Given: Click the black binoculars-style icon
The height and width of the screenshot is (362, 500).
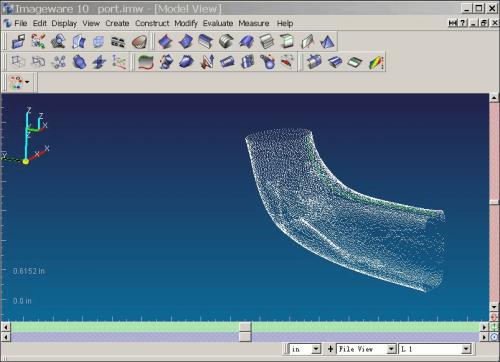Looking at the screenshot, I should [118, 42].
